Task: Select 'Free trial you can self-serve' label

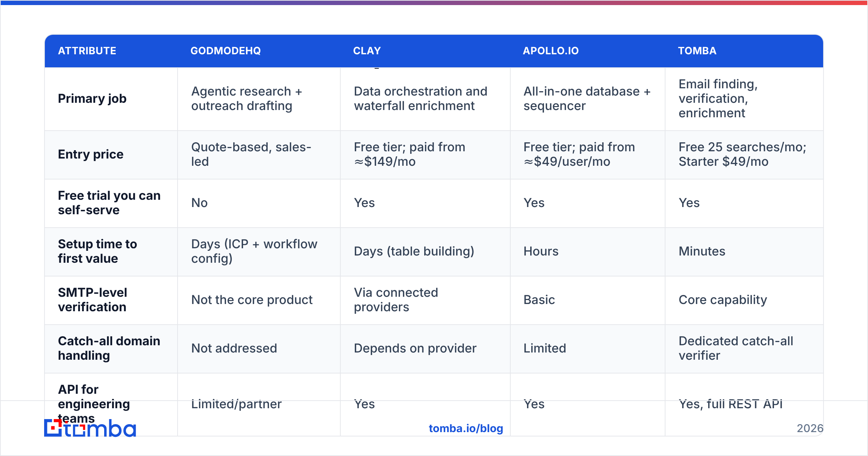Action: point(109,203)
